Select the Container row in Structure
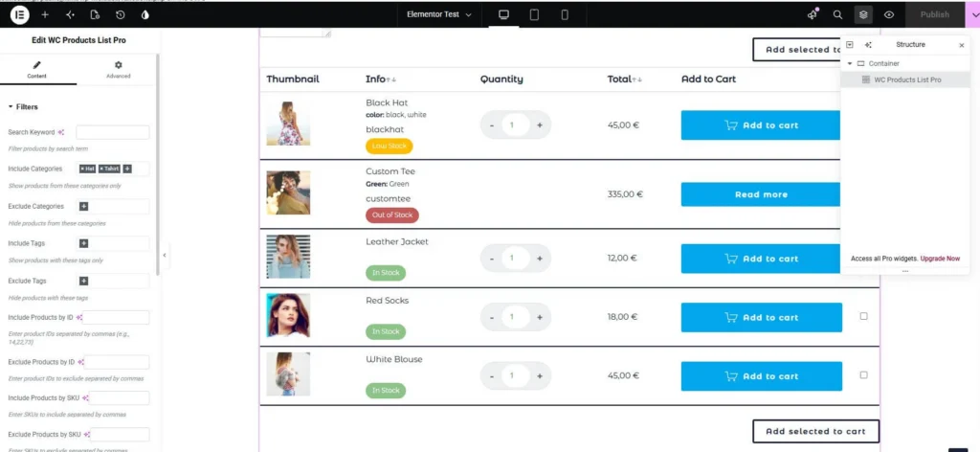The height and width of the screenshot is (452, 980). [x=905, y=64]
